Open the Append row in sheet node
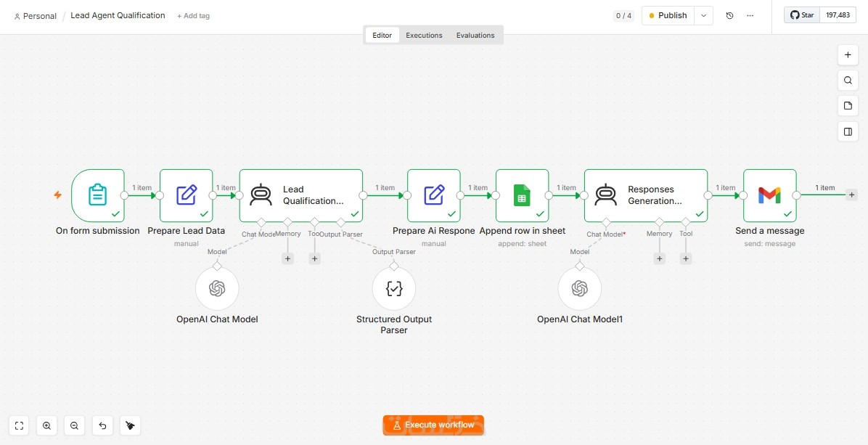Viewport: 868px width, 445px height. tap(522, 195)
